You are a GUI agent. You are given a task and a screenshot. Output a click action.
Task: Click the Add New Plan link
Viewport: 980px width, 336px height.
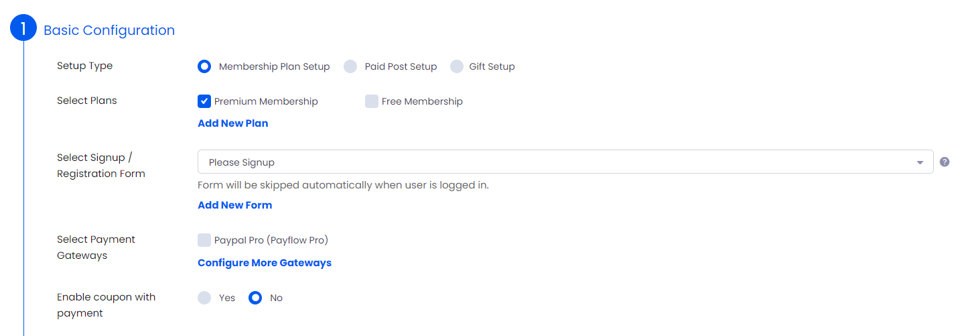click(233, 123)
